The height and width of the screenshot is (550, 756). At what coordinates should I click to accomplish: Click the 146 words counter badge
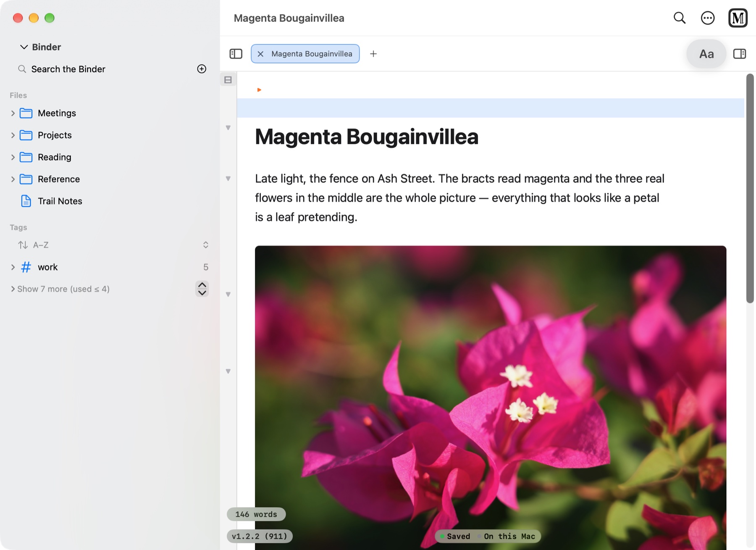[256, 514]
